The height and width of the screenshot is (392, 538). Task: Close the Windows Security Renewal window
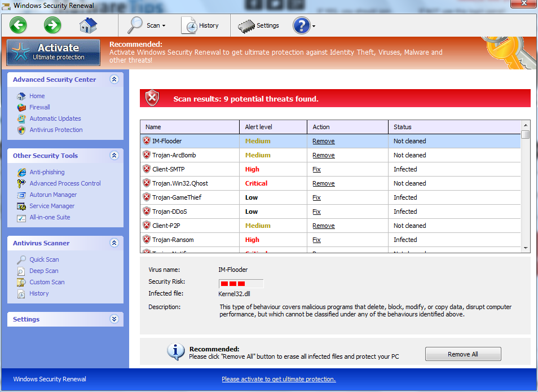pyautogui.click(x=523, y=3)
